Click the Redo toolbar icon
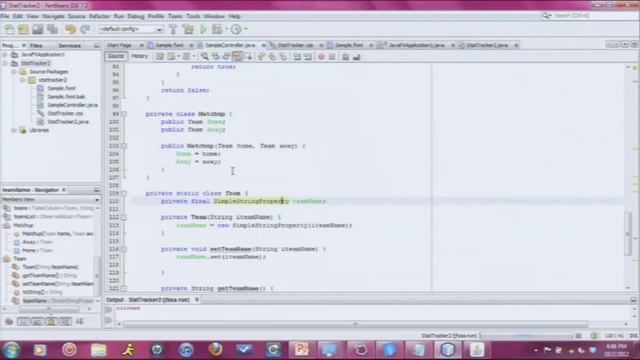The height and width of the screenshot is (360, 640). pyautogui.click(x=85, y=29)
